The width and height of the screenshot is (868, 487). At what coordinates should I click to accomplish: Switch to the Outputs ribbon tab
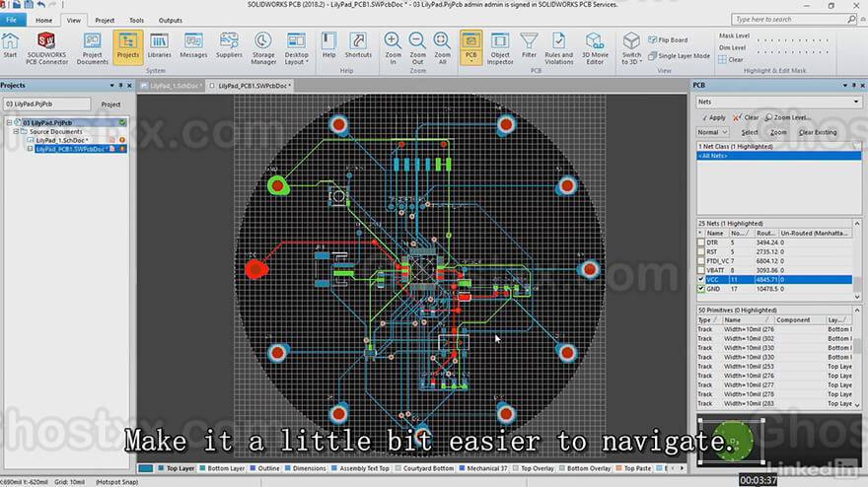170,21
